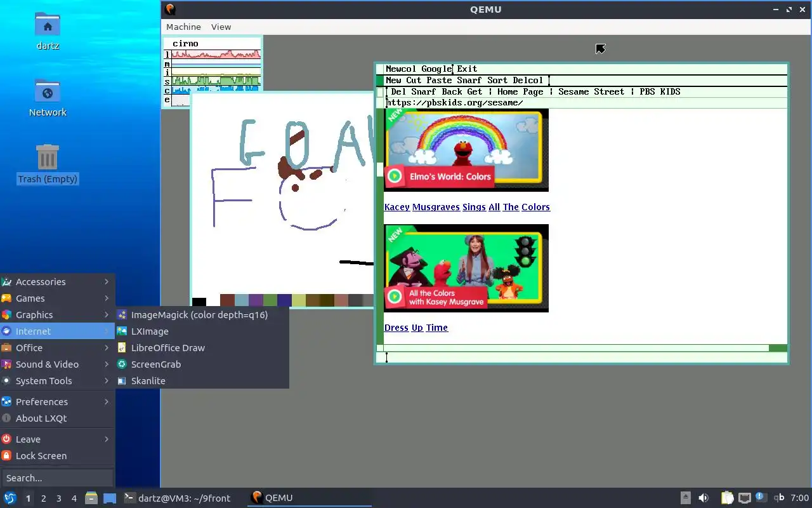Switch to virtual desktop 2
This screenshot has width=812, height=508.
coord(43,498)
